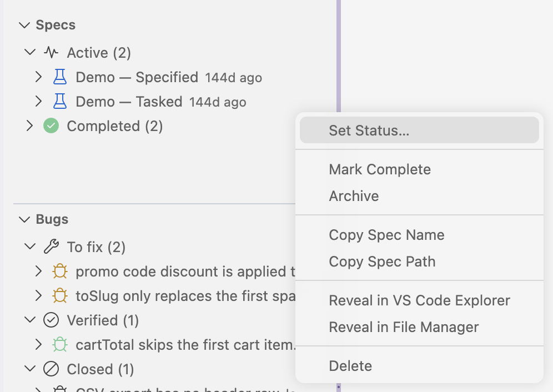The height and width of the screenshot is (392, 553).
Task: Select Mark Complete in context menu
Action: 419,169
